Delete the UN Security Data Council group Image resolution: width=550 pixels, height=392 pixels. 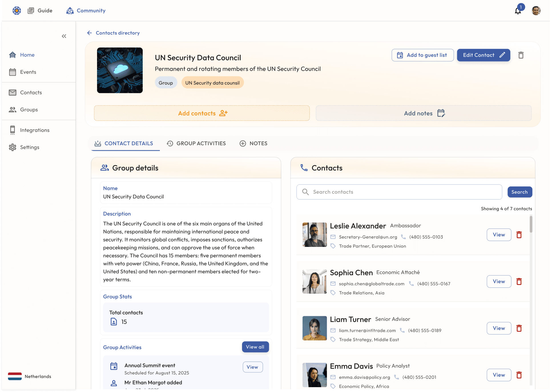coord(521,55)
